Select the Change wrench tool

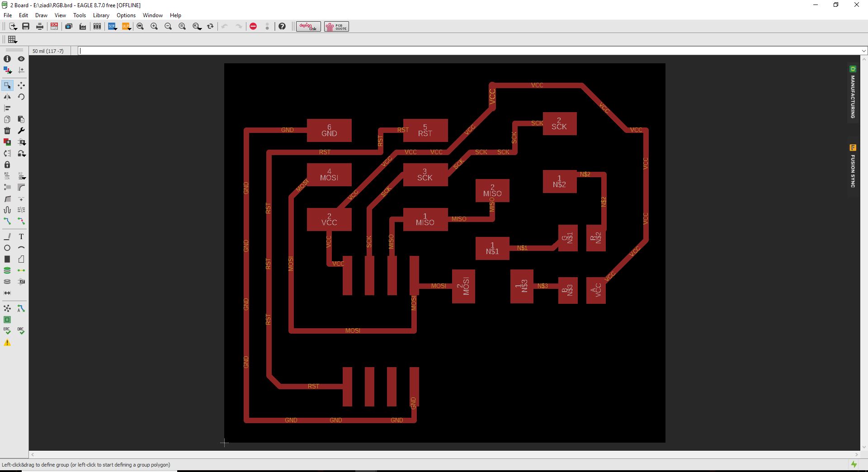[x=21, y=131]
